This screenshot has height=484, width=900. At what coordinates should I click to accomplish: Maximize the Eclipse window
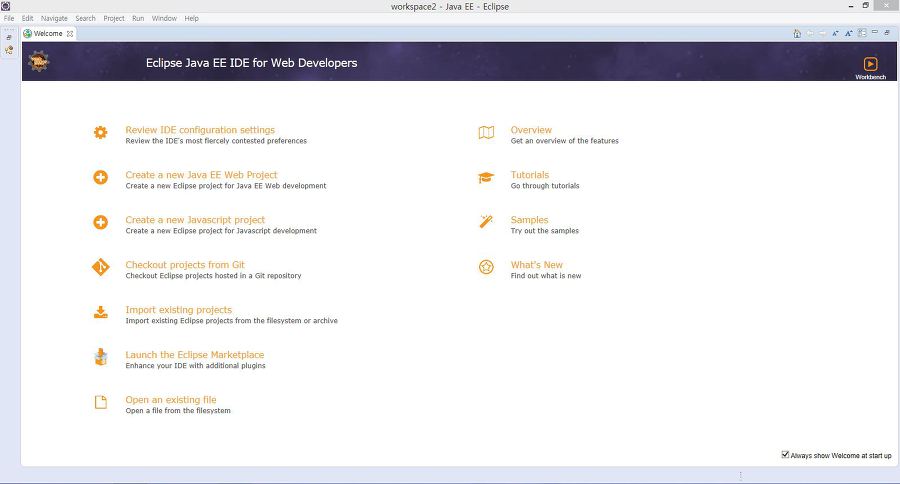point(866,5)
